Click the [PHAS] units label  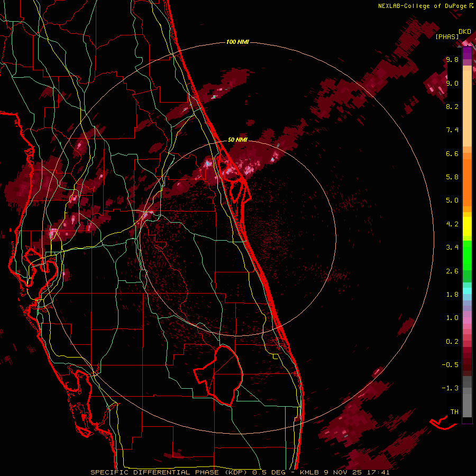pos(447,37)
